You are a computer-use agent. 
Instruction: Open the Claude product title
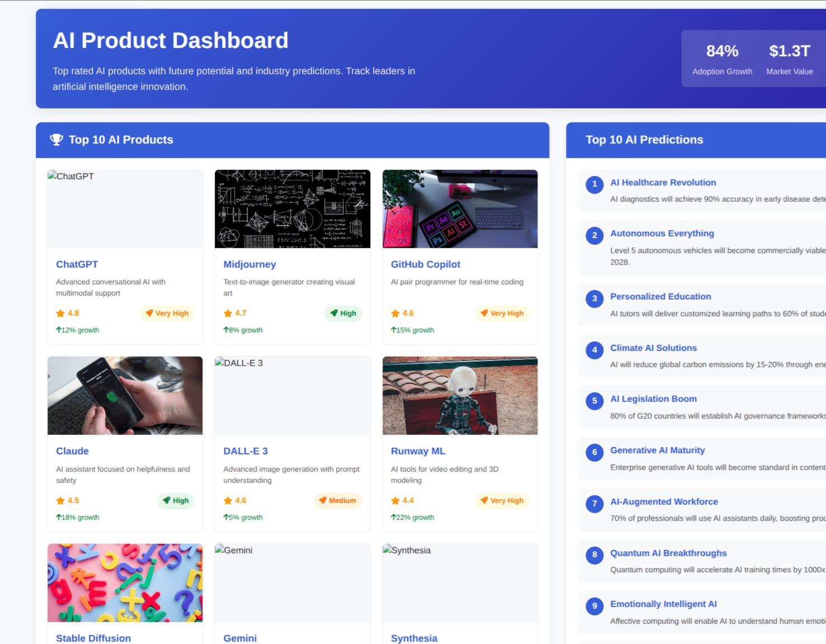[72, 451]
